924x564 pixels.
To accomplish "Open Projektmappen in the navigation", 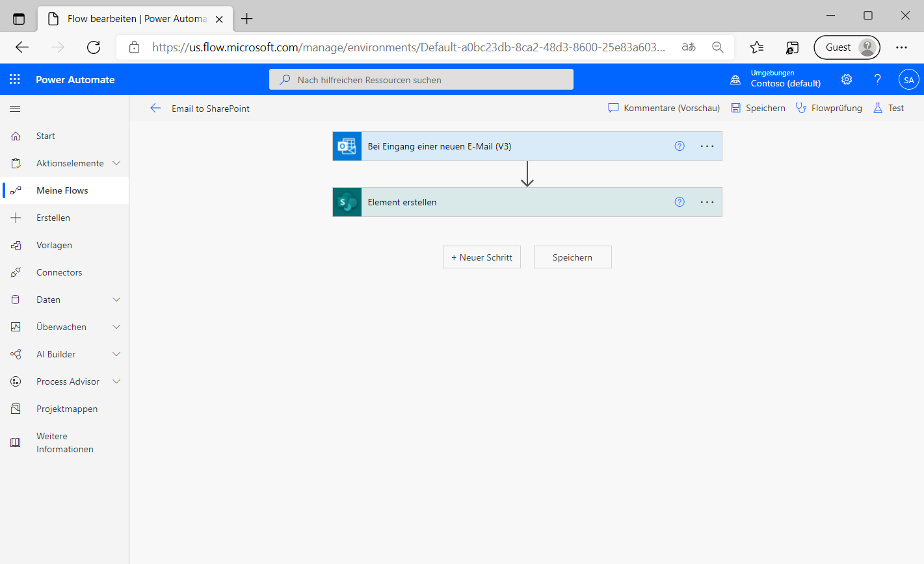I will click(67, 409).
